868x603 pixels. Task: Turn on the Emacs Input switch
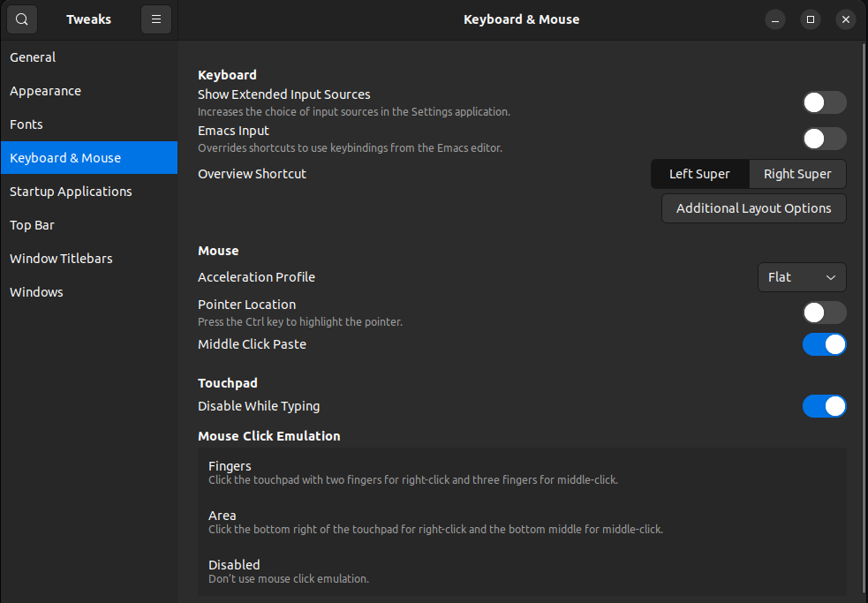(824, 139)
